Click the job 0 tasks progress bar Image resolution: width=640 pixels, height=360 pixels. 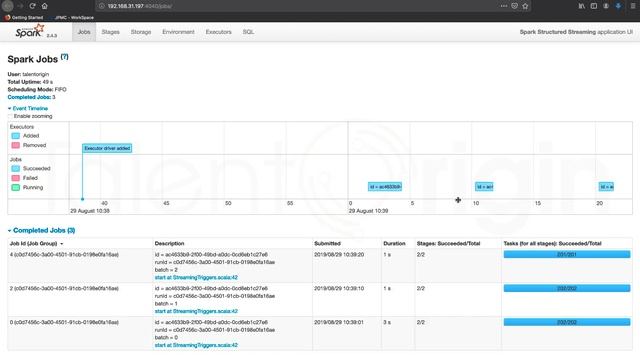click(x=567, y=322)
